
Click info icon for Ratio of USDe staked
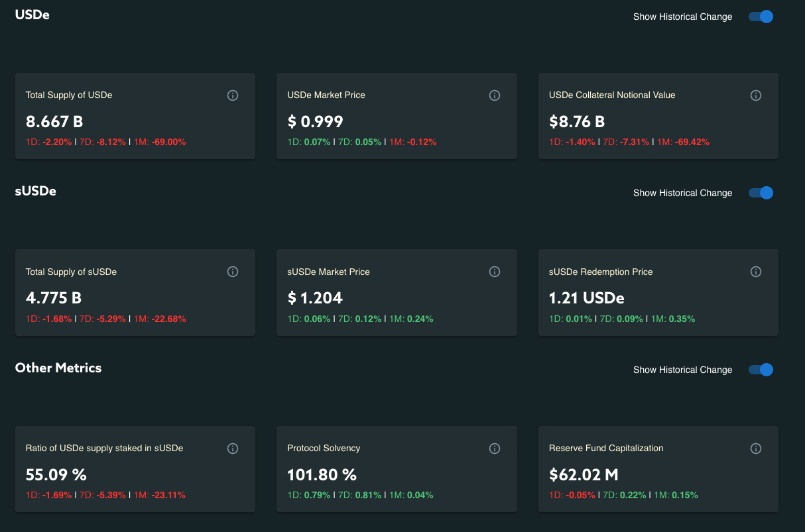[x=233, y=449]
